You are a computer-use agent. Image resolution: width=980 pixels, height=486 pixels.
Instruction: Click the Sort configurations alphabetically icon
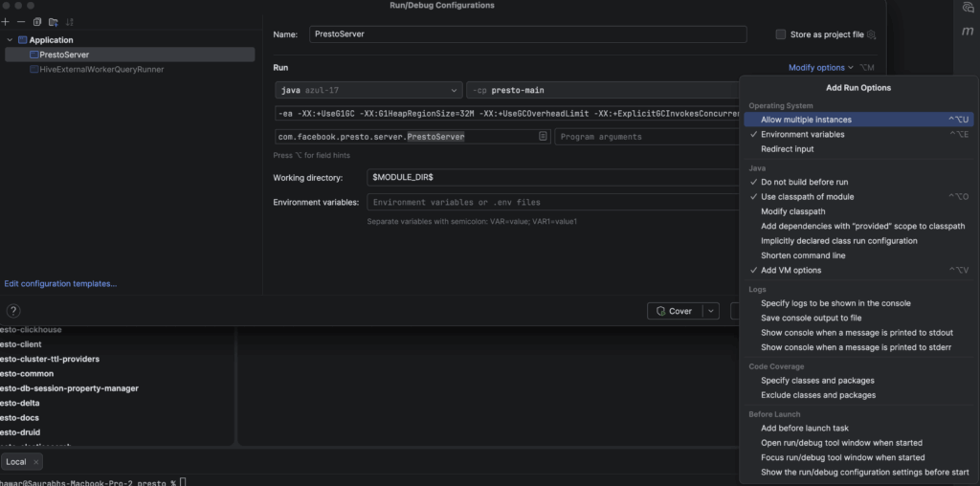[x=69, y=21]
